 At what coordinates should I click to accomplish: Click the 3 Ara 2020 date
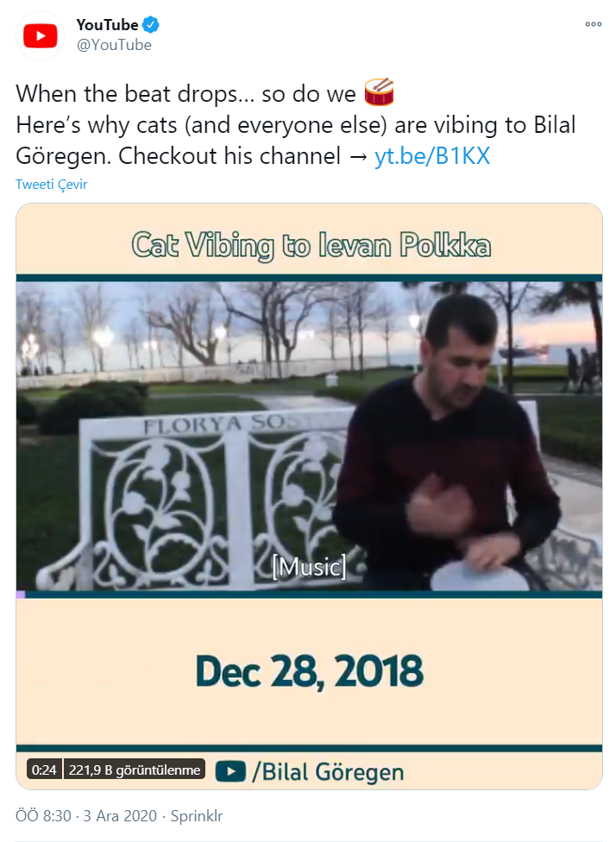(120, 816)
